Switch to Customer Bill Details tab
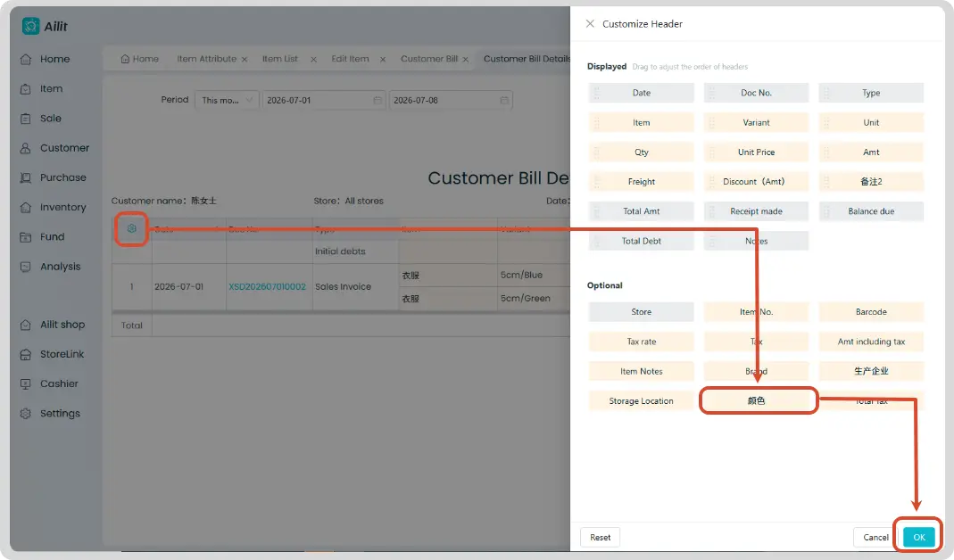Image resolution: width=954 pixels, height=560 pixels. (527, 59)
